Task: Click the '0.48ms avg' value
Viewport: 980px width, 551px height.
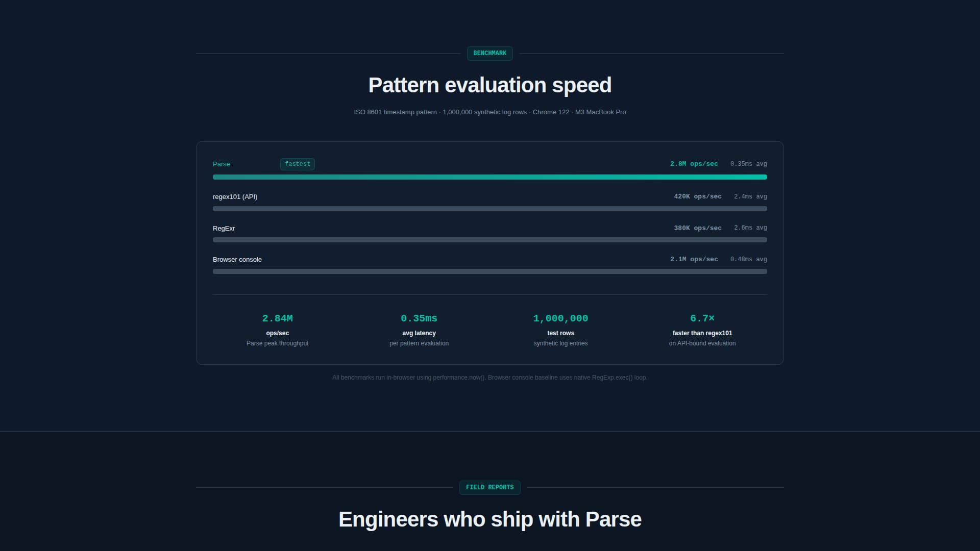Action: click(x=748, y=259)
